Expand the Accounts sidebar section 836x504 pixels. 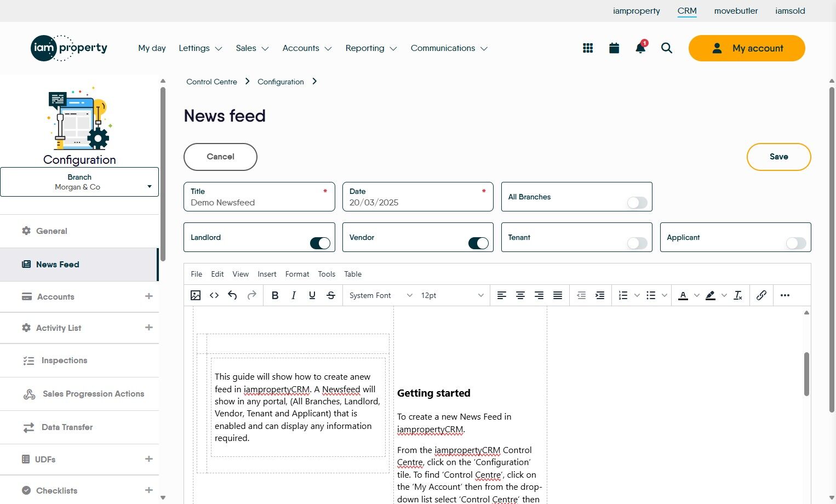click(x=148, y=296)
